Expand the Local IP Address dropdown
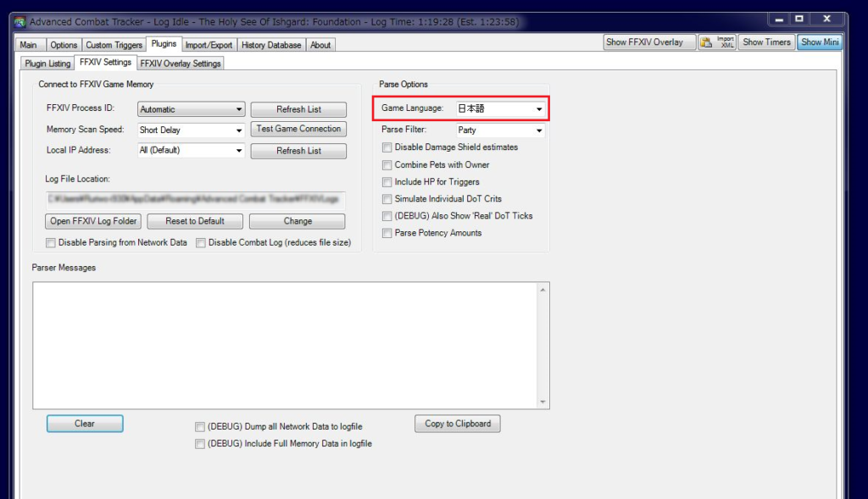This screenshot has width=868, height=499. pos(191,150)
